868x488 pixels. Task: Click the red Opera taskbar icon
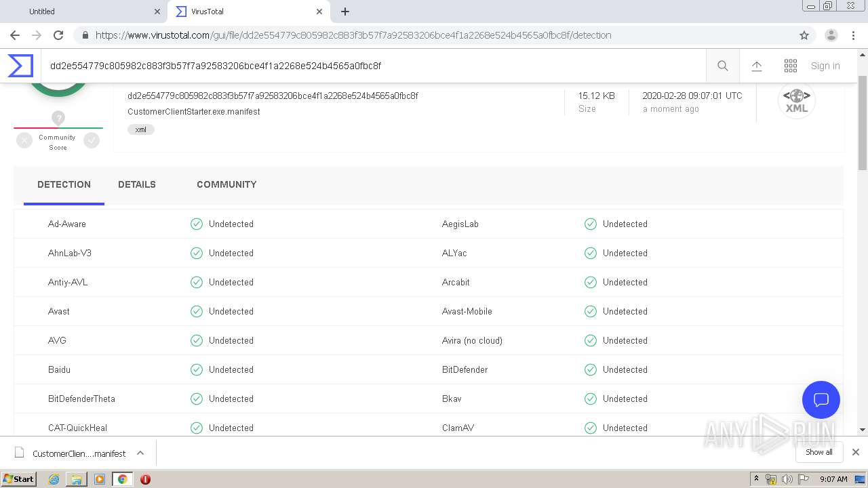point(145,479)
